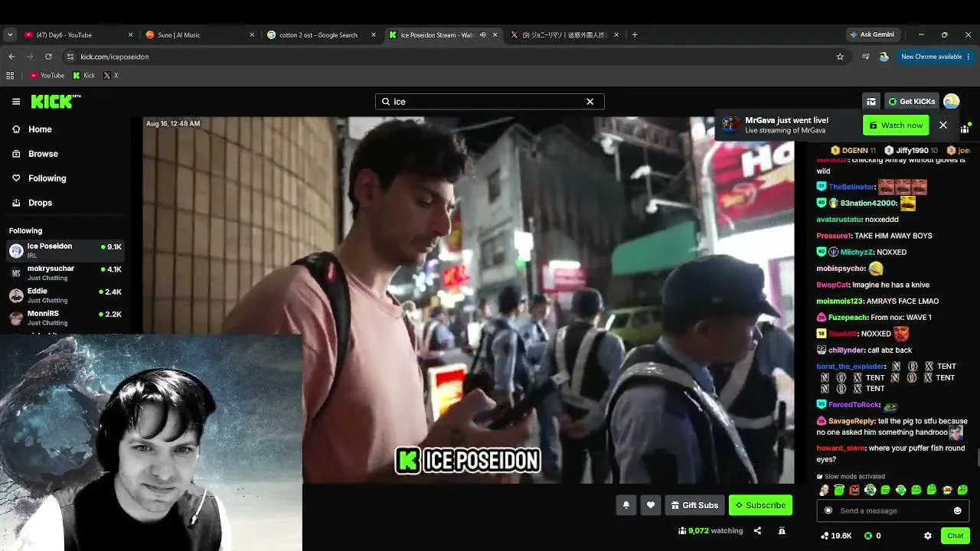980x551 pixels.
Task: Select the angry red emote in quick emotes
Action: tap(854, 490)
